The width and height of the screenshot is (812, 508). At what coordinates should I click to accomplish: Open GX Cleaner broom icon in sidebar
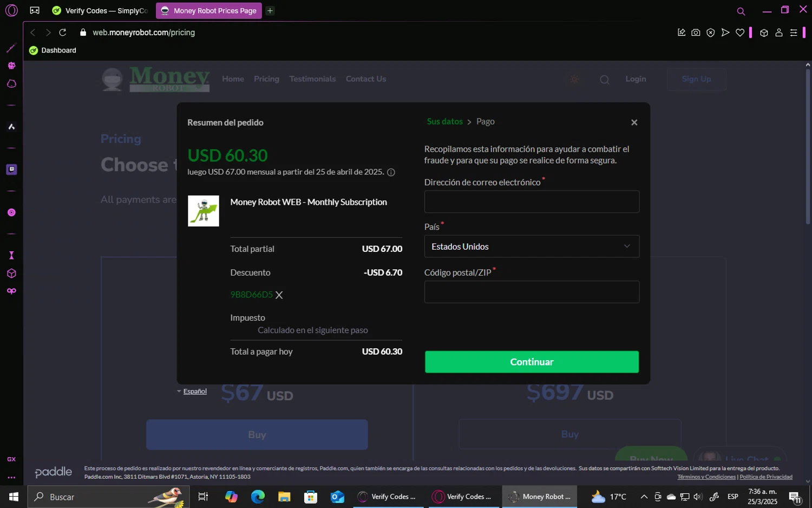click(x=11, y=48)
